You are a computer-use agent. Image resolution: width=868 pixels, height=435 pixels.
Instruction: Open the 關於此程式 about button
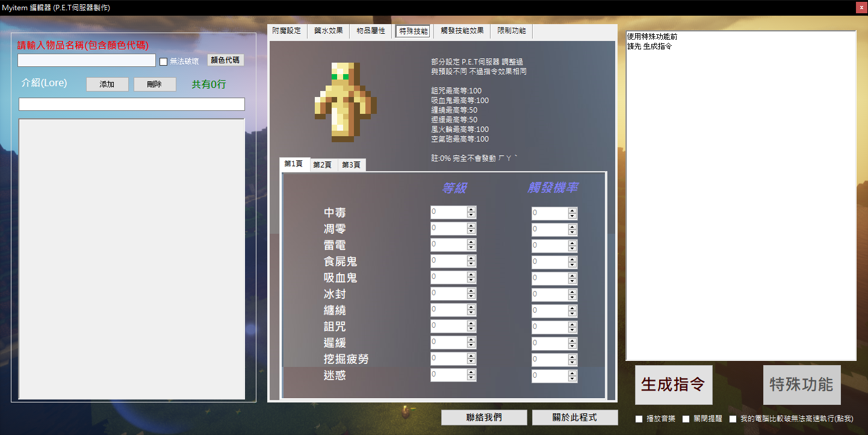tap(575, 418)
